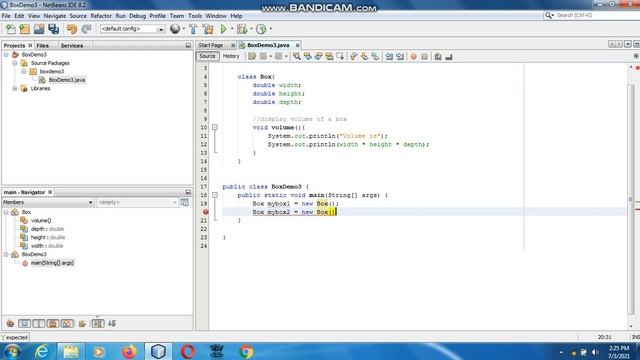Collapse the Box class in Navigator

(6, 212)
